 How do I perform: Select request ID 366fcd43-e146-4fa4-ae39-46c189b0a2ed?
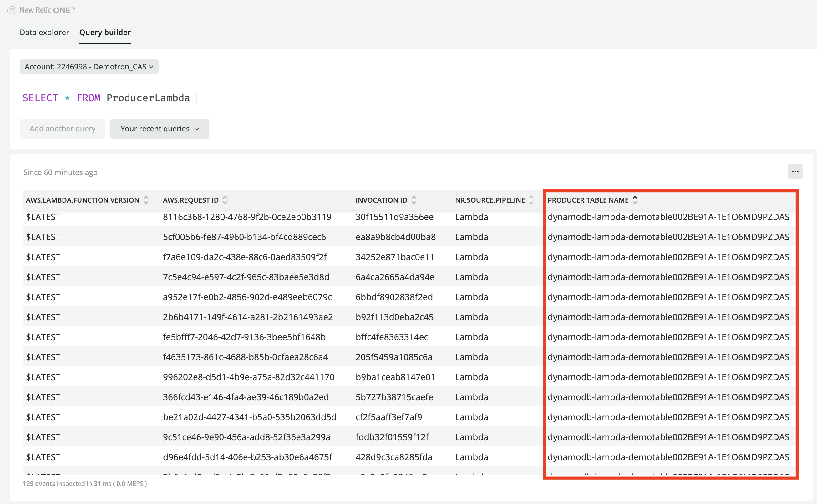pyautogui.click(x=246, y=397)
